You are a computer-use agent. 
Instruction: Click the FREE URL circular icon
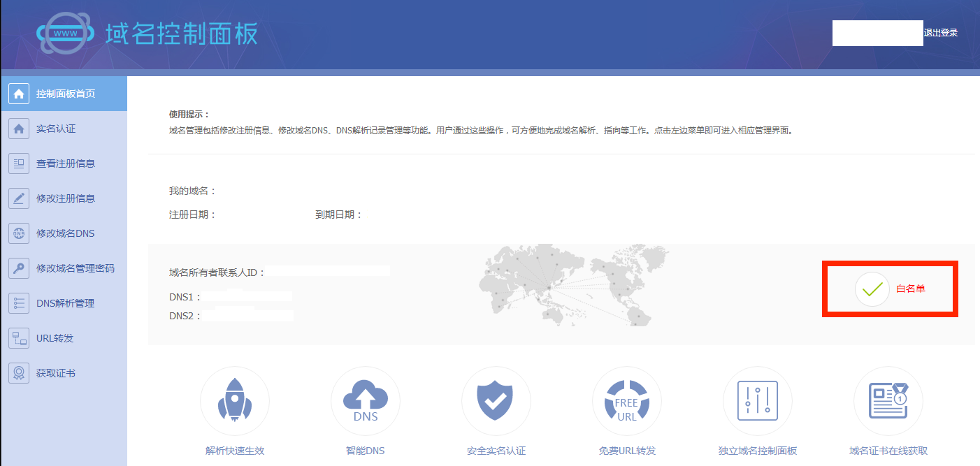tap(627, 401)
